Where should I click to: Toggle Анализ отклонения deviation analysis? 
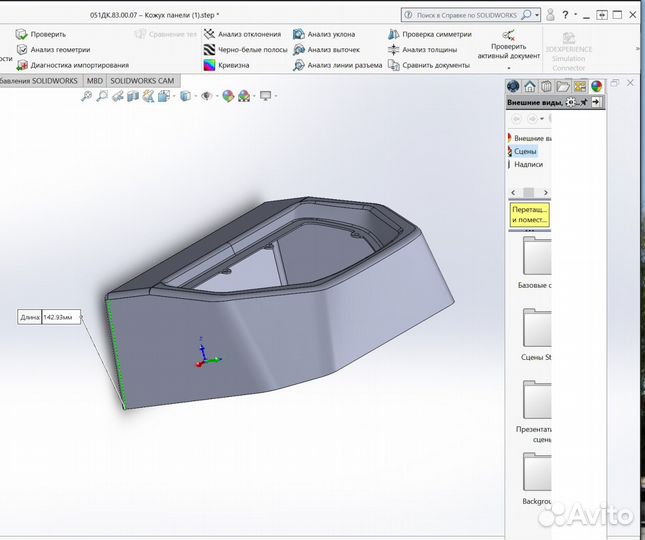209,34
